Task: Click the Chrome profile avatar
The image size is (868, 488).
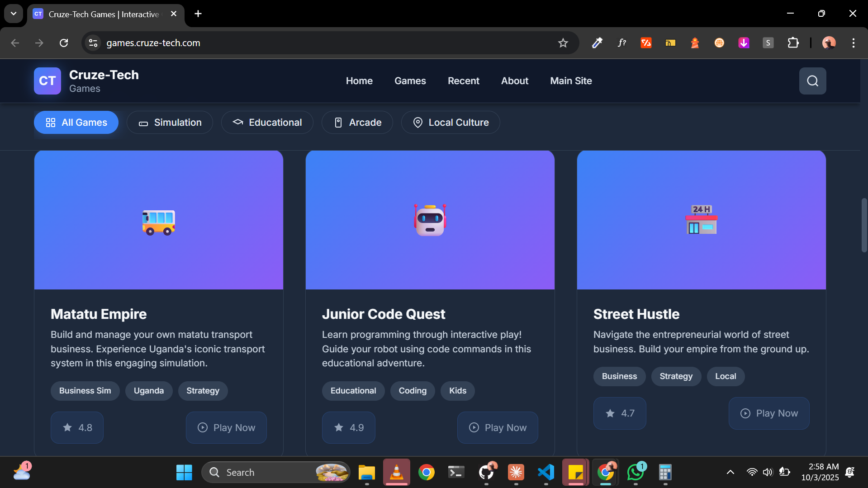Action: [x=829, y=43]
